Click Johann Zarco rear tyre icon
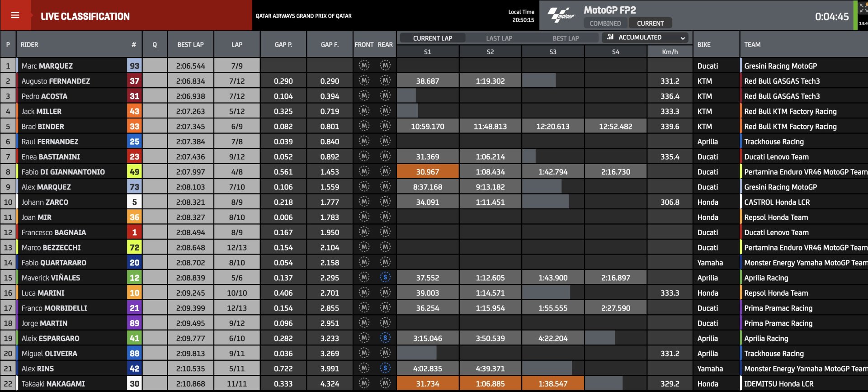Viewport: 868px width, 392px height. (x=385, y=202)
